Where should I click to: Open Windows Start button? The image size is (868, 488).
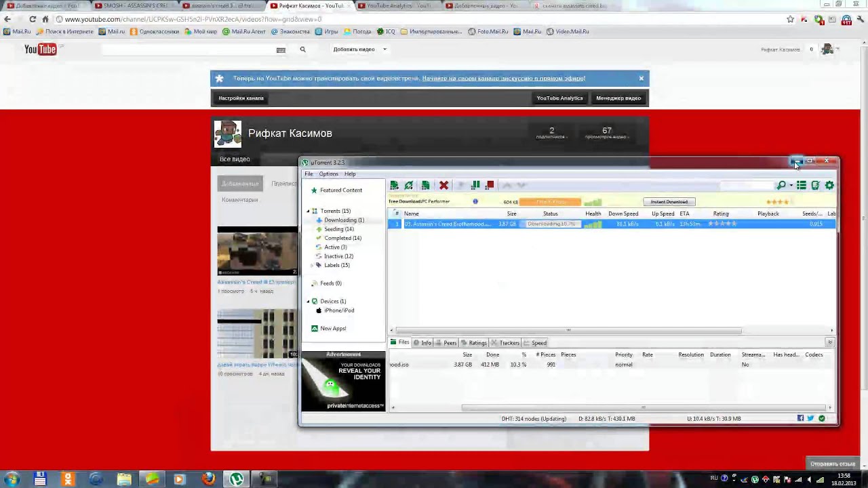pyautogui.click(x=12, y=479)
